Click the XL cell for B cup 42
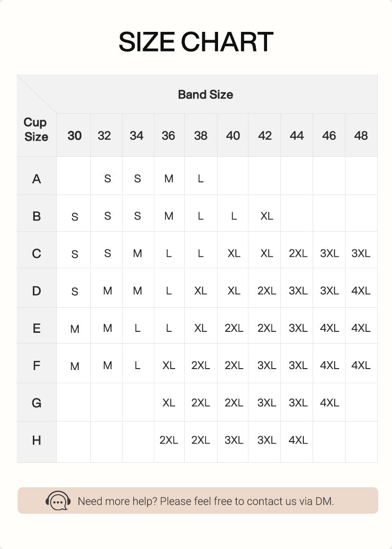392x549 pixels. coord(267,216)
